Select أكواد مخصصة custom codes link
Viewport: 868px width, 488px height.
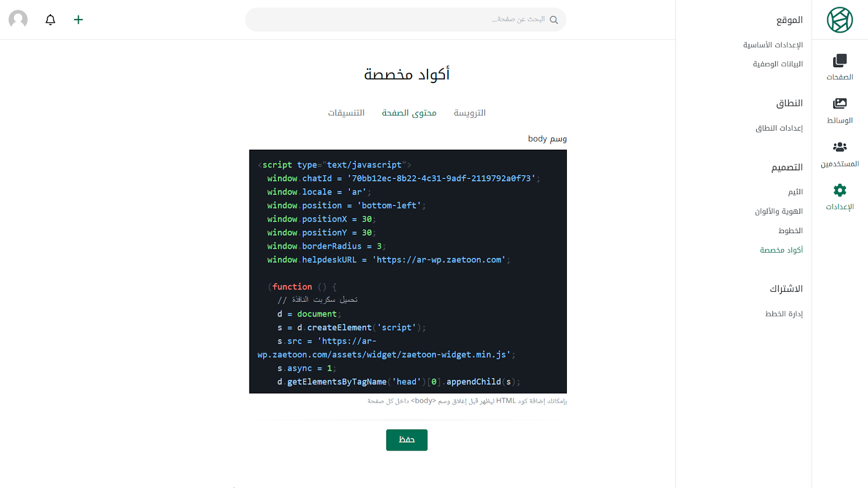pos(781,250)
